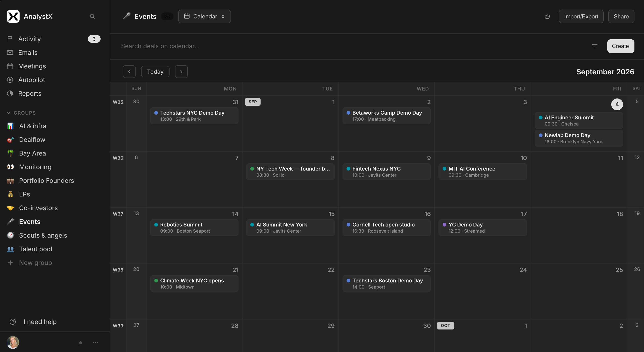Open the three-dots menu near avatar
The image size is (644, 352).
tap(96, 342)
